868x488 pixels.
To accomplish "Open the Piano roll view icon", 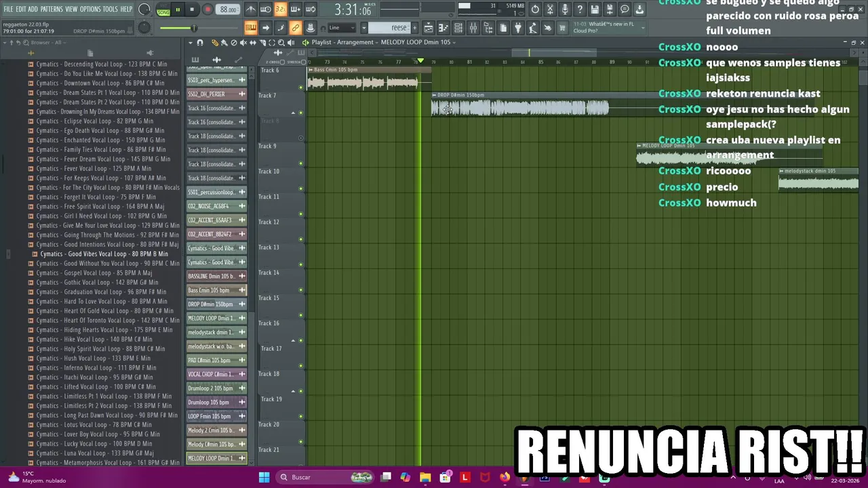I will pyautogui.click(x=443, y=28).
